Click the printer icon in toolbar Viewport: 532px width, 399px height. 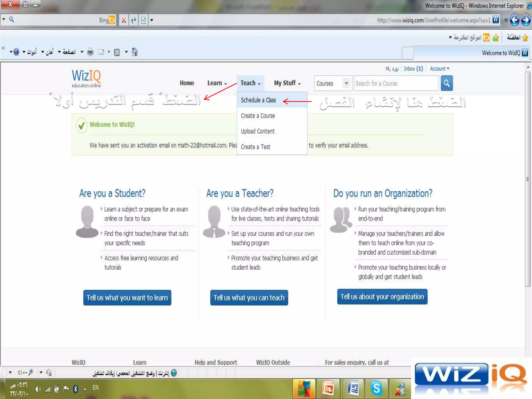(x=90, y=52)
